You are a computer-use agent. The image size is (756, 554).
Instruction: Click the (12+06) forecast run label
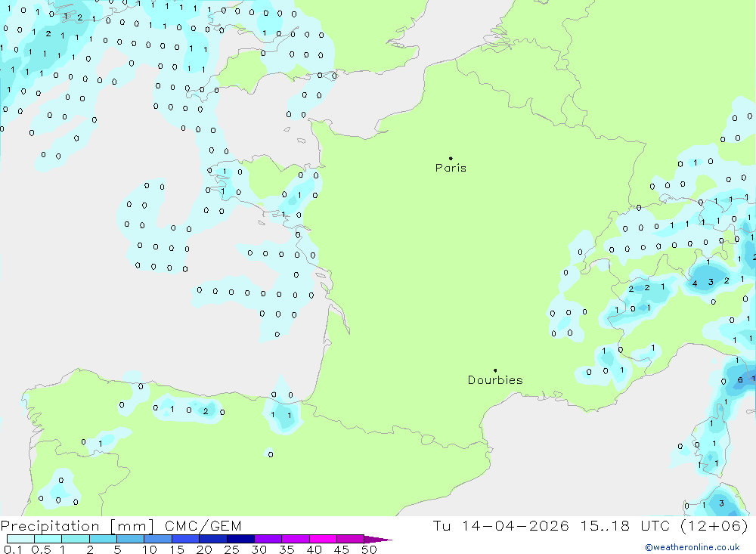pos(714,525)
